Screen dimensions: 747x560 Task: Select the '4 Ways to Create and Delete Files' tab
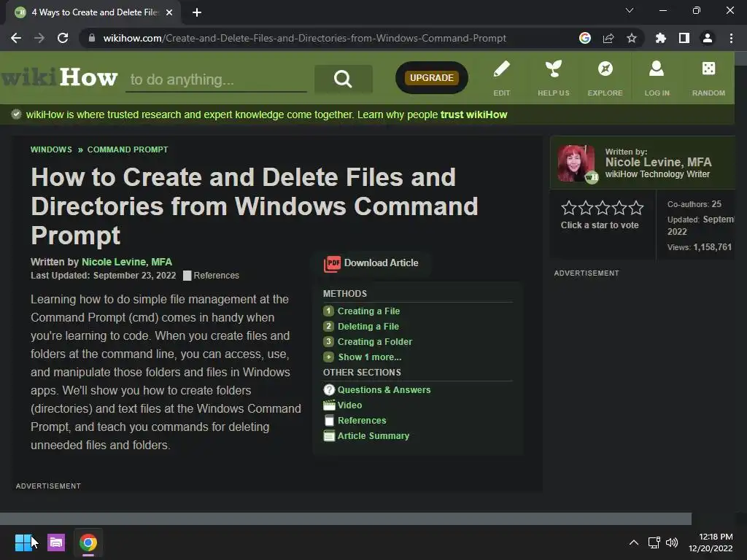[x=94, y=12]
